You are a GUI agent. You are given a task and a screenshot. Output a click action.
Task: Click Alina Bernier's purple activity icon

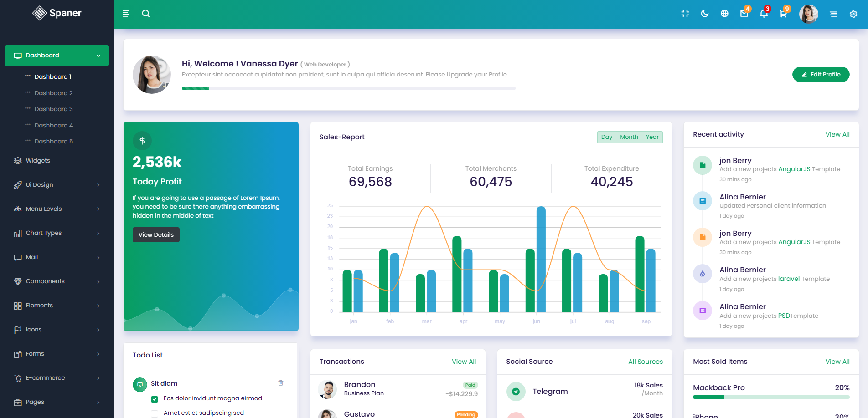click(x=703, y=311)
